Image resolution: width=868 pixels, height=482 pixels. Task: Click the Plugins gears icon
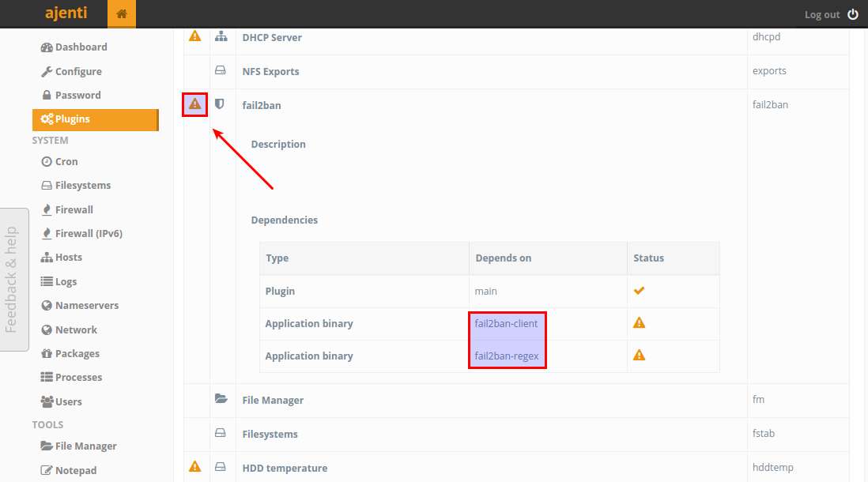[47, 119]
